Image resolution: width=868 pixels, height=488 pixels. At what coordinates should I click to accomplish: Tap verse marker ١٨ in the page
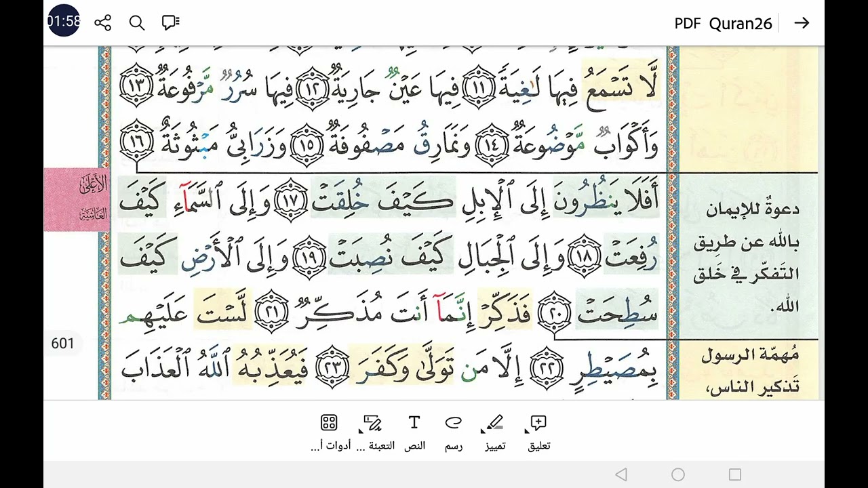coord(585,256)
